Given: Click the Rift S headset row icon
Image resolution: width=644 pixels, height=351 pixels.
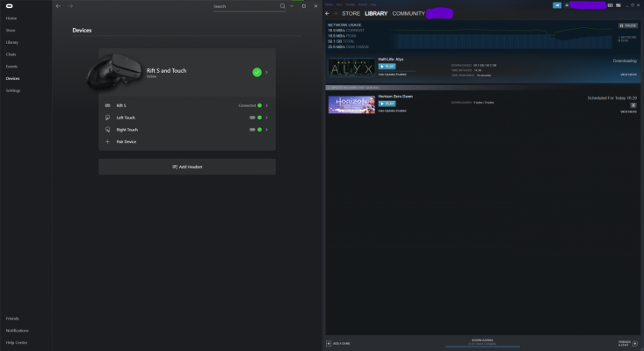Looking at the screenshot, I should (x=107, y=105).
